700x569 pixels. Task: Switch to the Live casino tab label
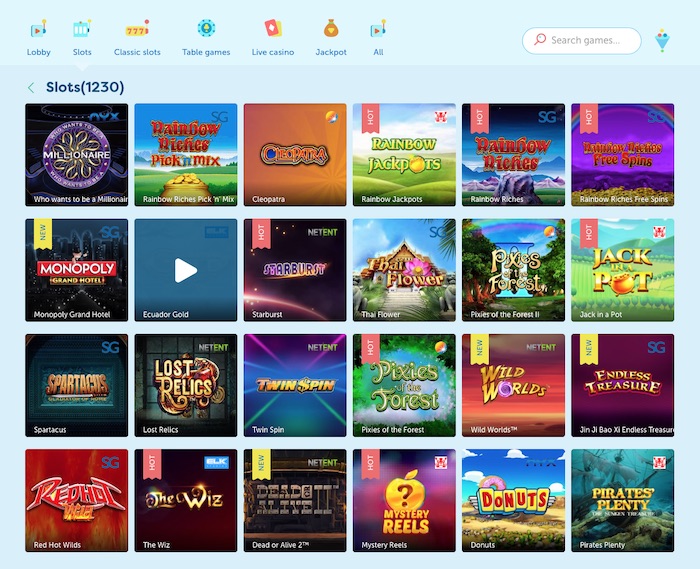[x=273, y=52]
